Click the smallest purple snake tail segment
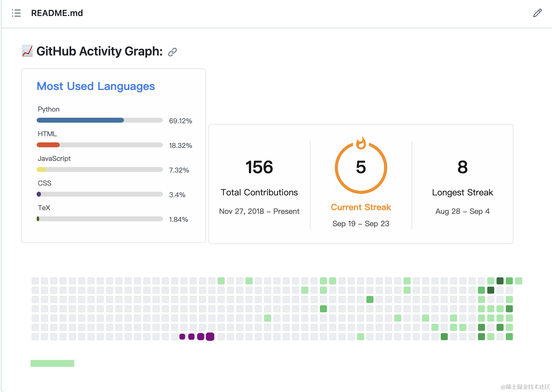552x392 pixels. click(182, 337)
